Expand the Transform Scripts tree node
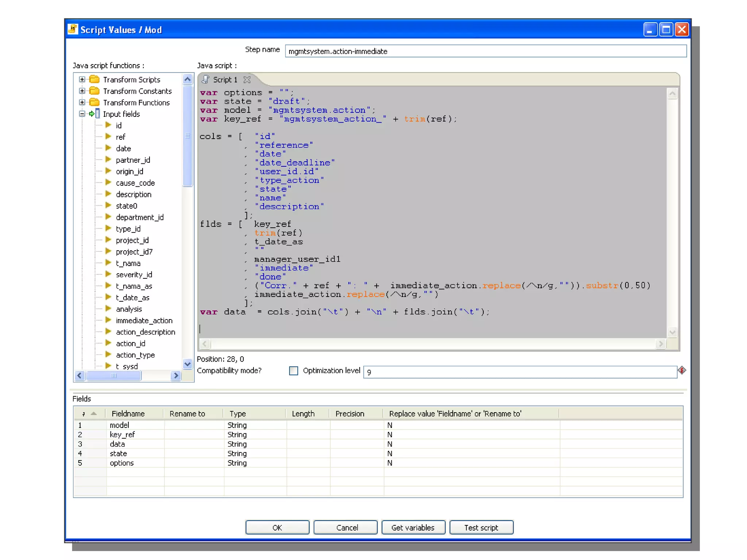The width and height of the screenshot is (747, 560). click(x=82, y=79)
